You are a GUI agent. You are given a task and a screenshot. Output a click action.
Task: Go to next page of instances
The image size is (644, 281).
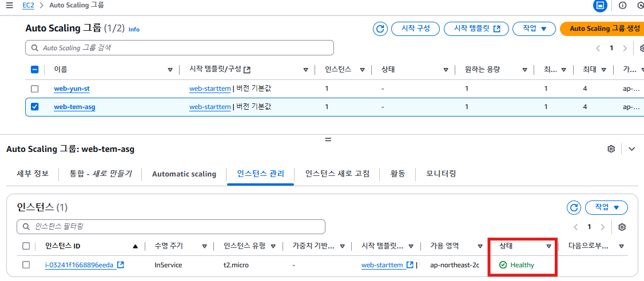(x=602, y=227)
